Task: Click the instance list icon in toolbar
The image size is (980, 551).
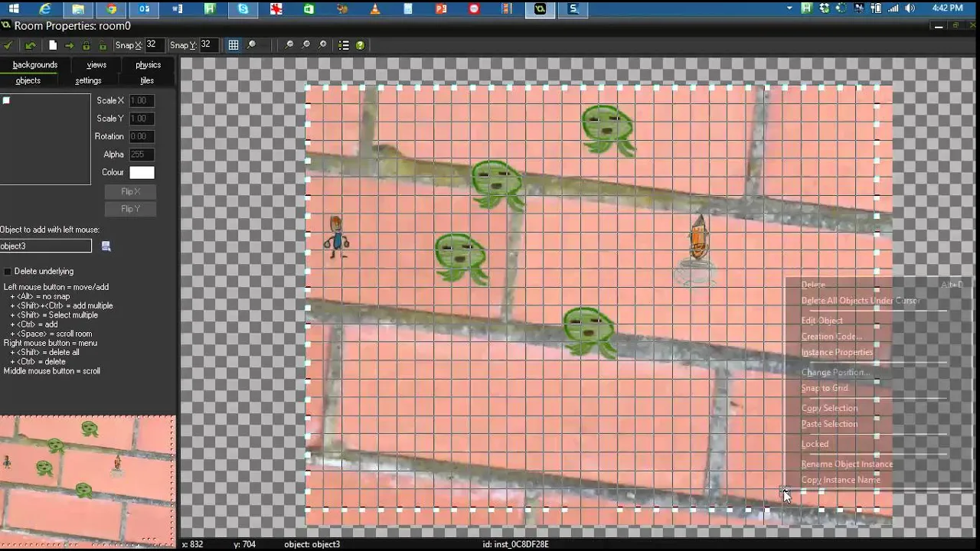Action: click(x=344, y=45)
